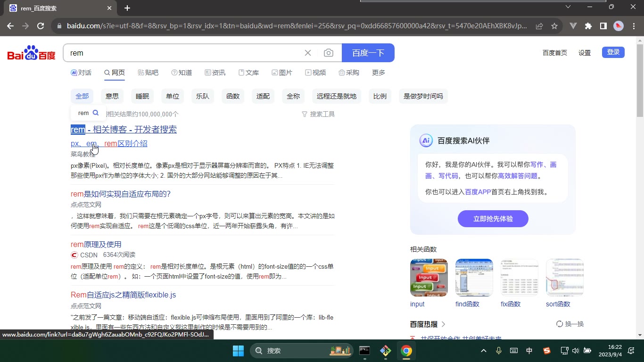Image resolution: width=644 pixels, height=362 pixels.
Task: Open rem是如何实现自适应布局的 result
Action: (121, 194)
